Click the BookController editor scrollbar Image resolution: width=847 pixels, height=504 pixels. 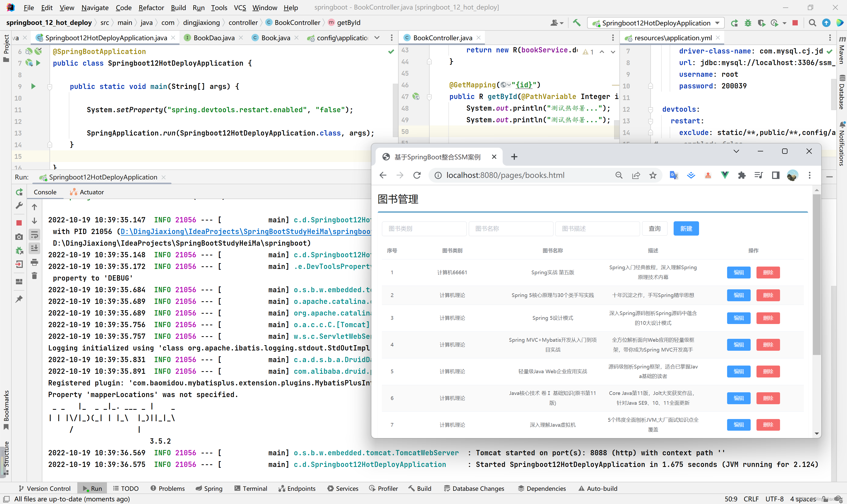pos(616,129)
